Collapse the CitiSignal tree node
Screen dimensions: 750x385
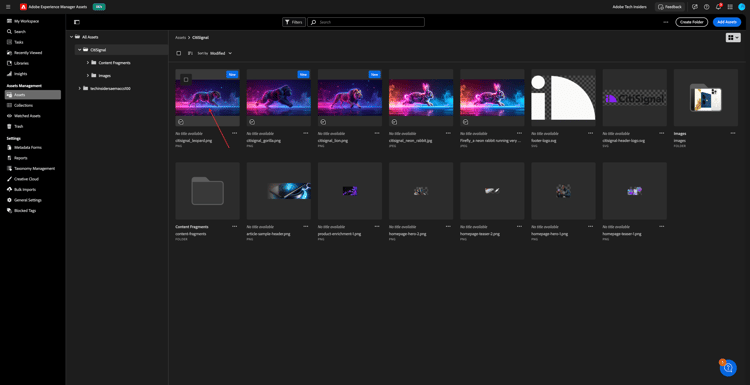(x=80, y=50)
